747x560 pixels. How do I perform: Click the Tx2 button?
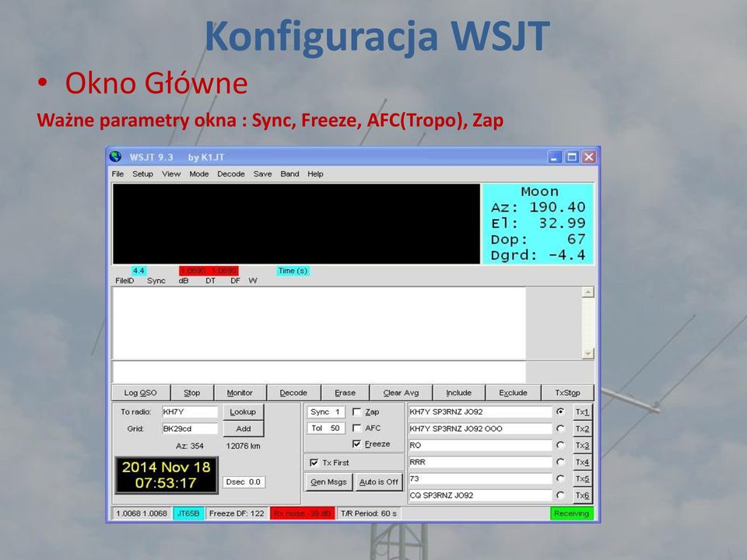(x=582, y=429)
